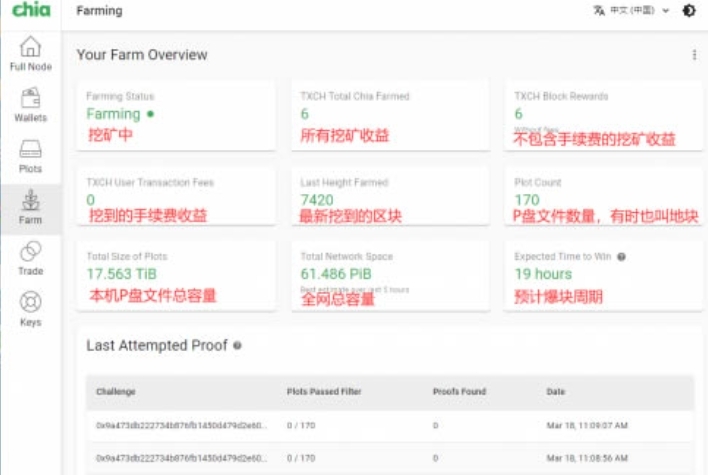Click help icon beside Expected Time to Win
Image resolution: width=708 pixels, height=475 pixels.
pyautogui.click(x=622, y=257)
